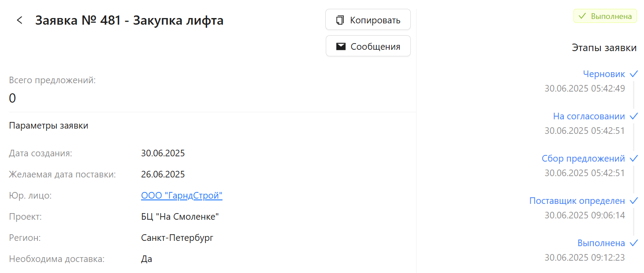This screenshot has height=273, width=644.
Task: Click the copy icon in Копировать button
Action: pos(340,20)
